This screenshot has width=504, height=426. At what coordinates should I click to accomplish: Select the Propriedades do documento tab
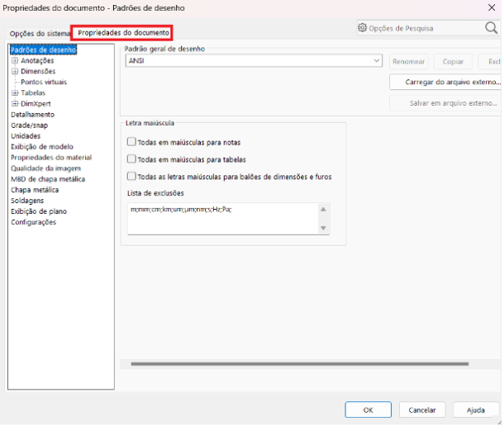click(123, 33)
